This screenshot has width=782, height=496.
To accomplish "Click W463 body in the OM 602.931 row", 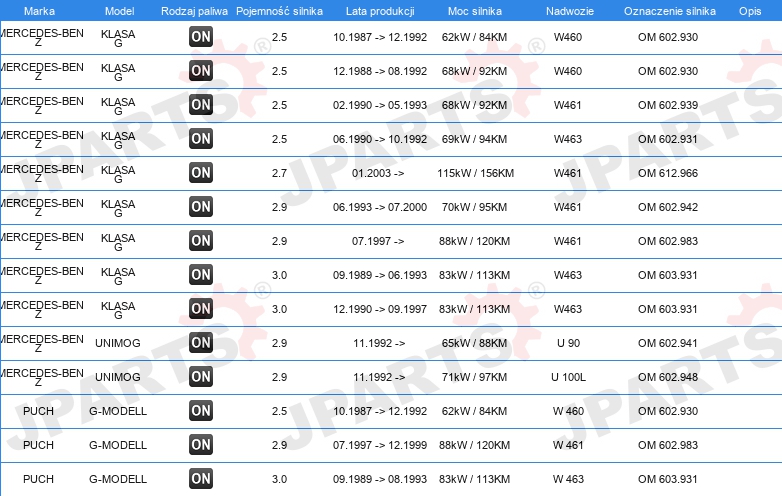I will point(568,139).
